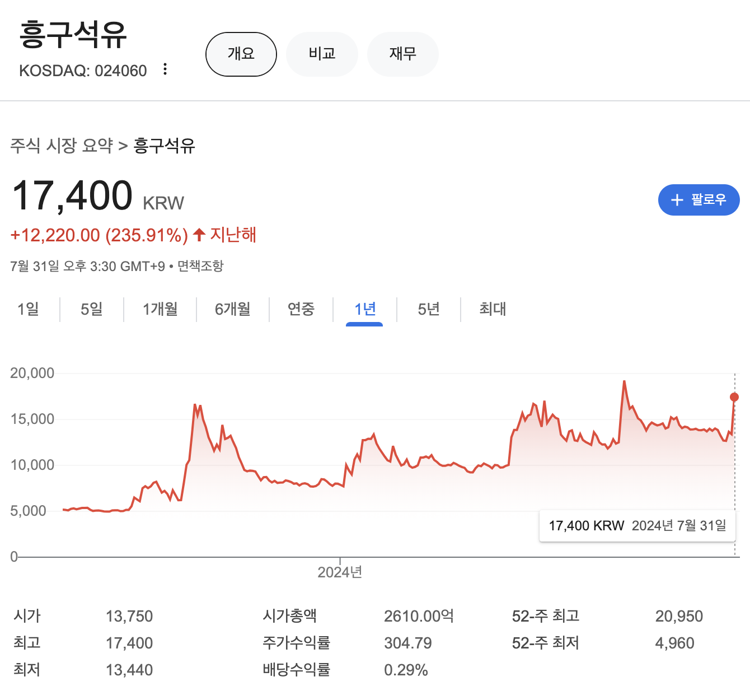This screenshot has width=750, height=700.
Task: Click the 17,400 KRW price headline
Action: point(98,196)
